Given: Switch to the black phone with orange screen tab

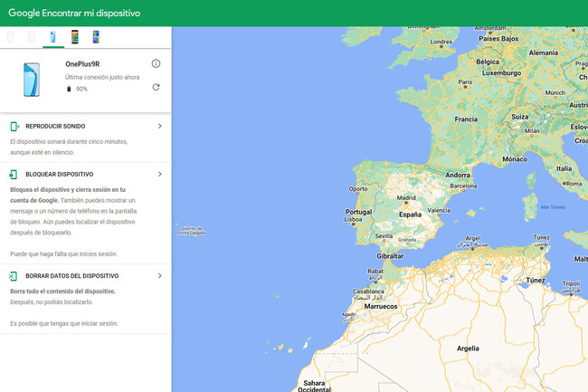Looking at the screenshot, I should (74, 37).
